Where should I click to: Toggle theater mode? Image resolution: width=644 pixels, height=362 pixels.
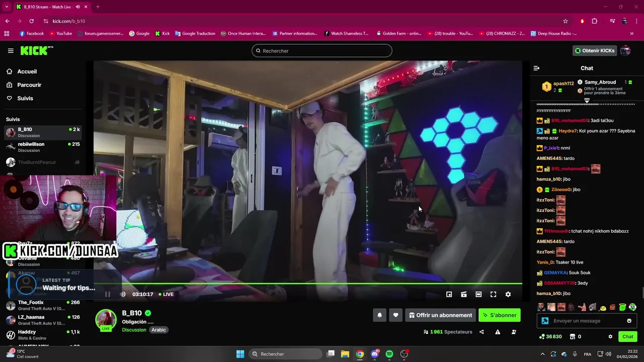click(x=478, y=294)
